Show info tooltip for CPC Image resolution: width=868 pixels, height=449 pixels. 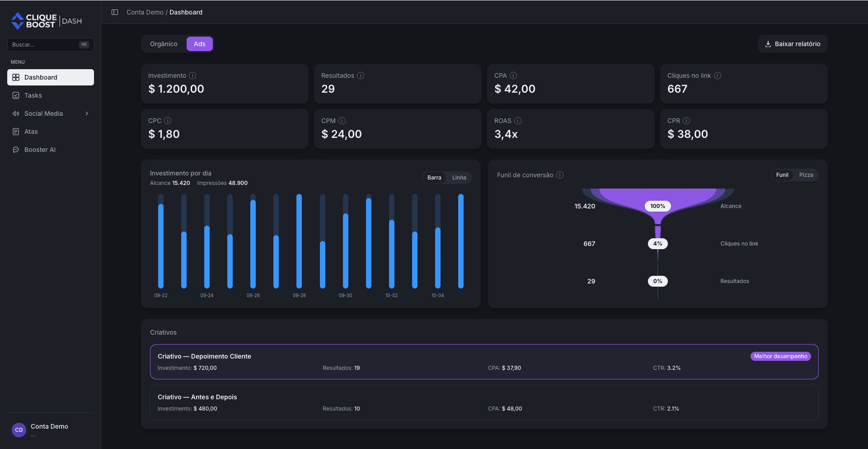pos(168,121)
